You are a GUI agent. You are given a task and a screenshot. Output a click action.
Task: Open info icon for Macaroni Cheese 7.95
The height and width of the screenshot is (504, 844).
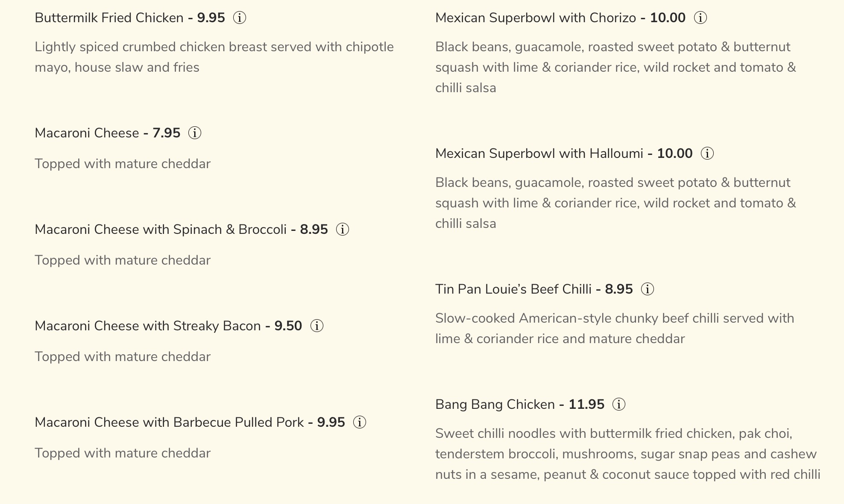[x=195, y=133]
